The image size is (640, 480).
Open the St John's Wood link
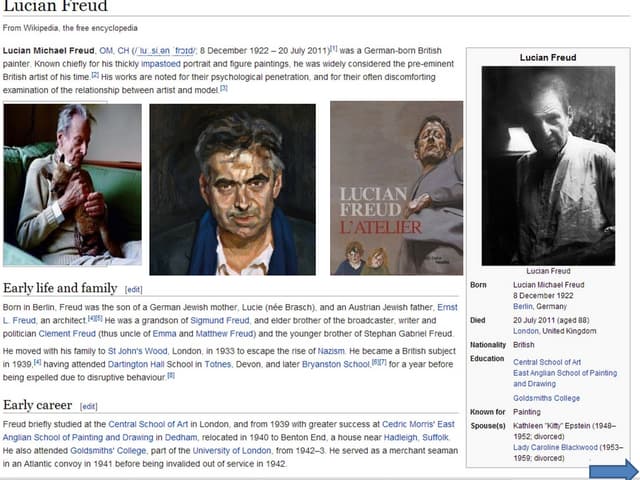136,353
